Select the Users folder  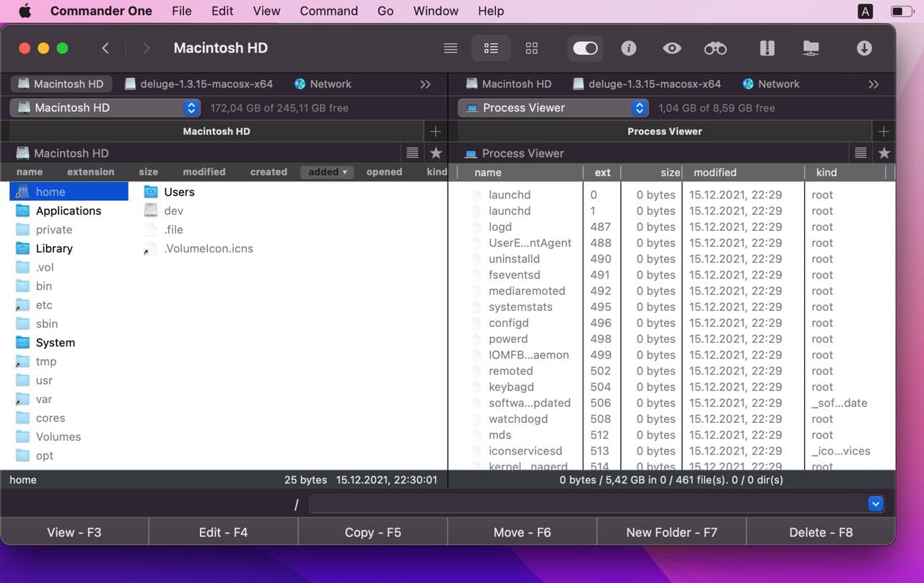tap(179, 192)
